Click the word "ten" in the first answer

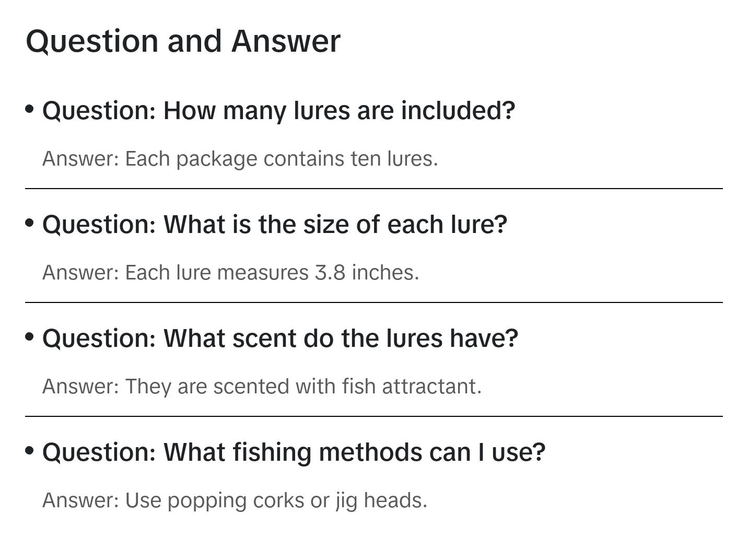pyautogui.click(x=366, y=159)
